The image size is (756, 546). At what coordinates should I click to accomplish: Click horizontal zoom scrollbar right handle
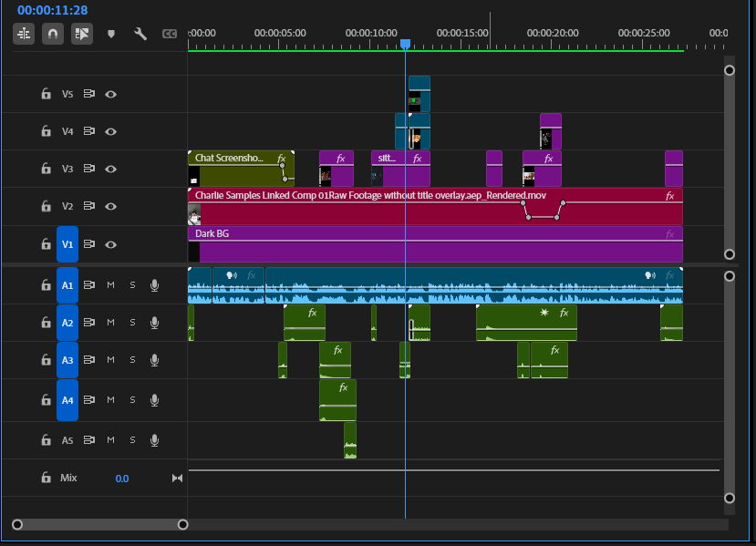click(182, 524)
